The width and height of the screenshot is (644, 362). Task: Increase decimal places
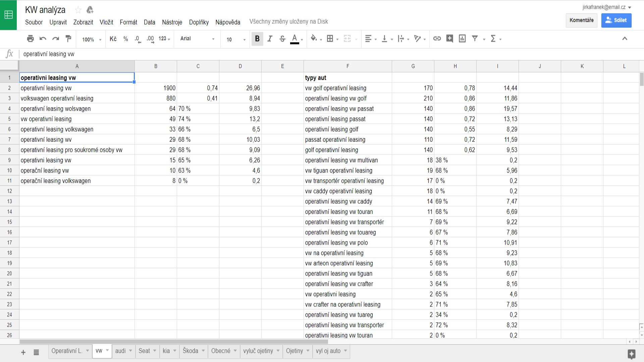pyautogui.click(x=150, y=39)
